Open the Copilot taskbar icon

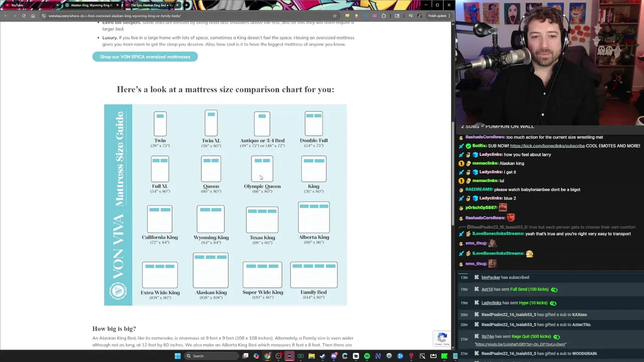click(x=256, y=356)
